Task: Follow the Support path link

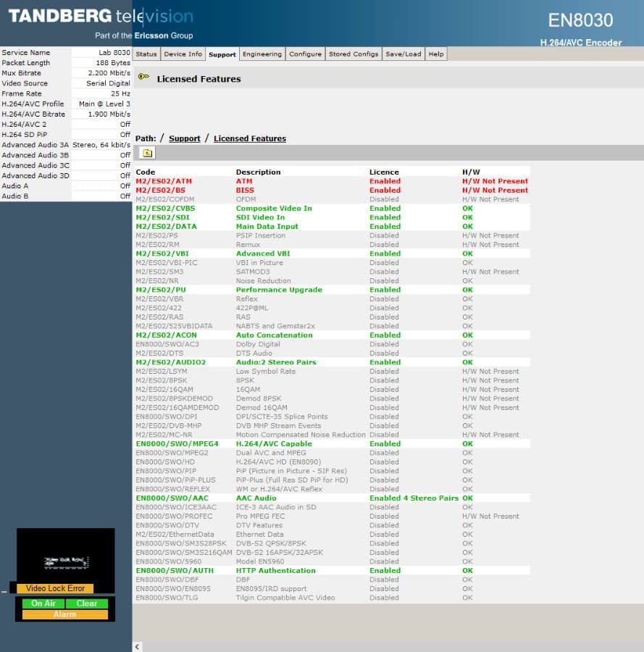Action: (x=185, y=138)
